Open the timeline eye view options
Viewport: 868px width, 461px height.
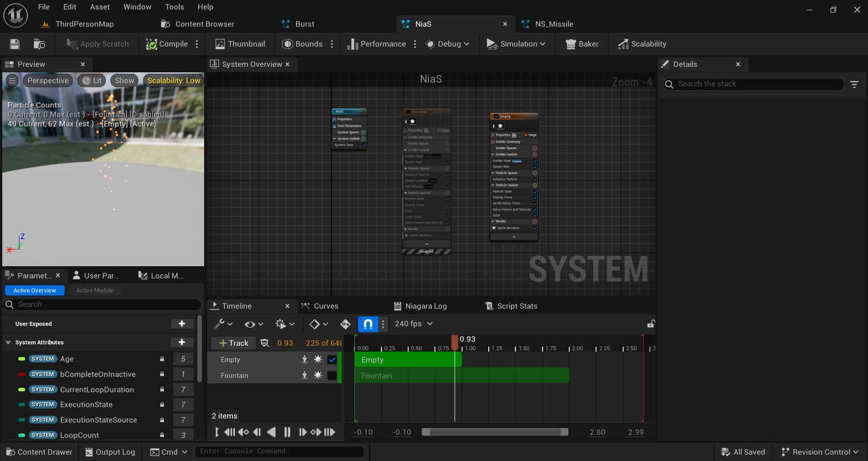[x=254, y=324]
